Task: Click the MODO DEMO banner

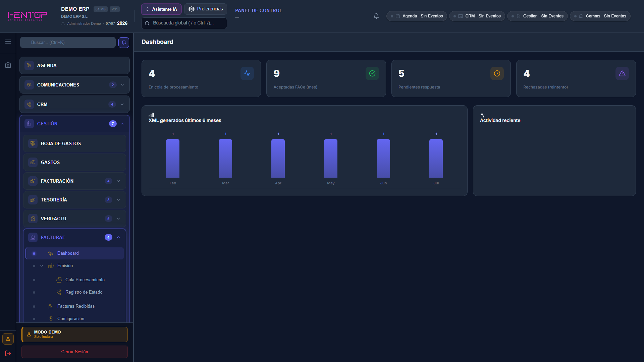Action: (x=74, y=335)
